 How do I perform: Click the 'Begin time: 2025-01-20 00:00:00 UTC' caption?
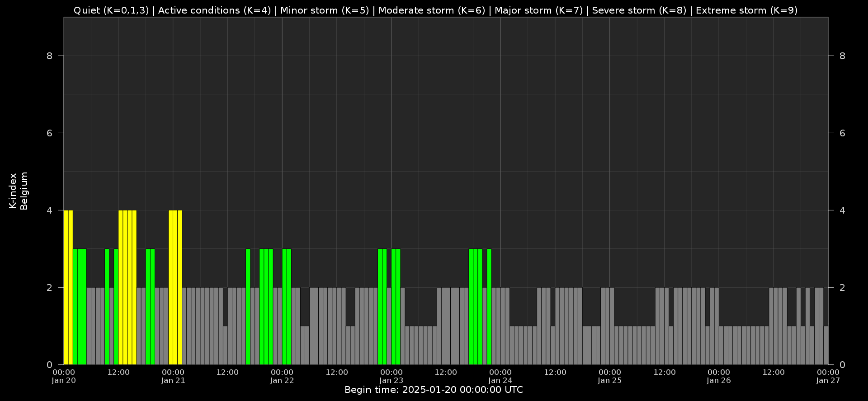pyautogui.click(x=434, y=390)
